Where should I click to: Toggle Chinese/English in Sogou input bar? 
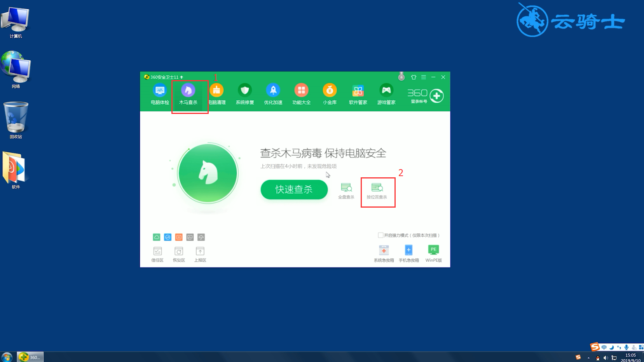tap(604, 347)
